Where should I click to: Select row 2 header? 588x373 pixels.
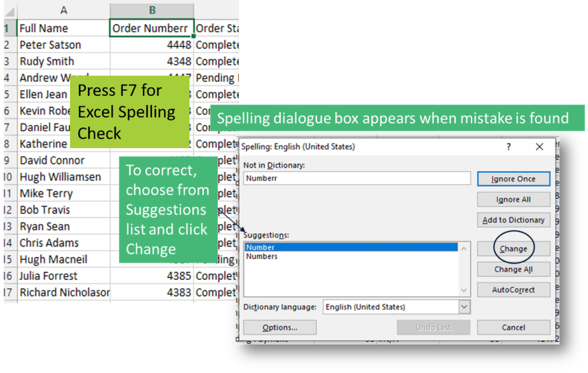pos(10,45)
